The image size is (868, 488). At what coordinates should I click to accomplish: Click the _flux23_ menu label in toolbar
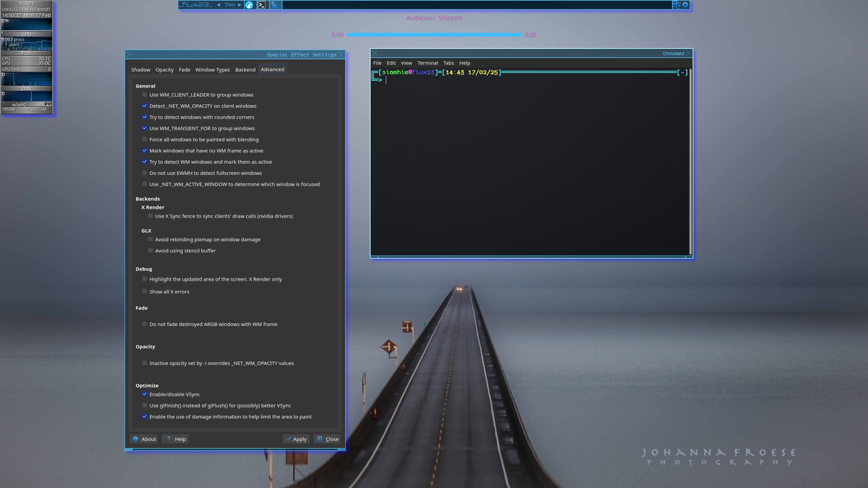pyautogui.click(x=196, y=5)
